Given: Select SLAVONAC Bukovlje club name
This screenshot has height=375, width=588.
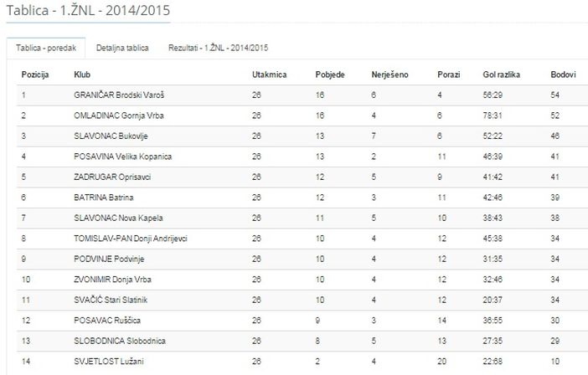Looking at the screenshot, I should (x=111, y=136).
